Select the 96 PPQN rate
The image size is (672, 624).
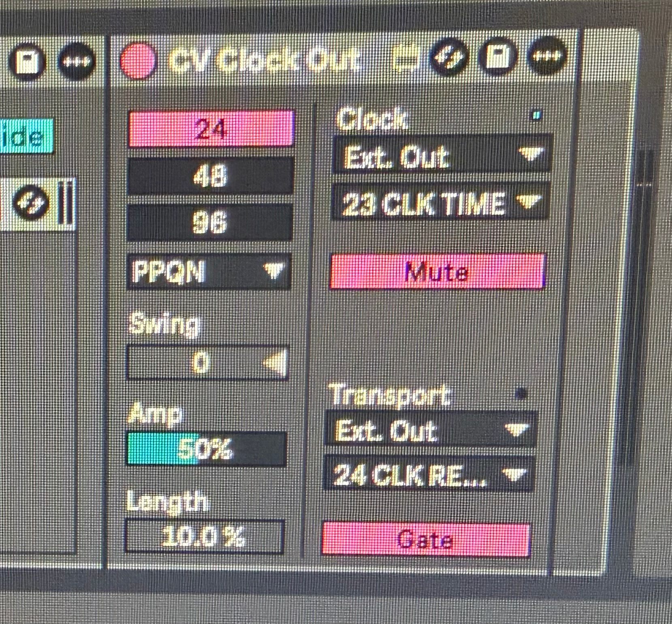(209, 222)
